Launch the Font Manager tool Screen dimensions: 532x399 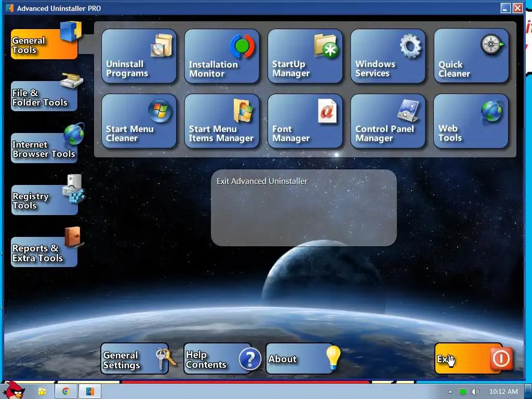[x=305, y=121]
